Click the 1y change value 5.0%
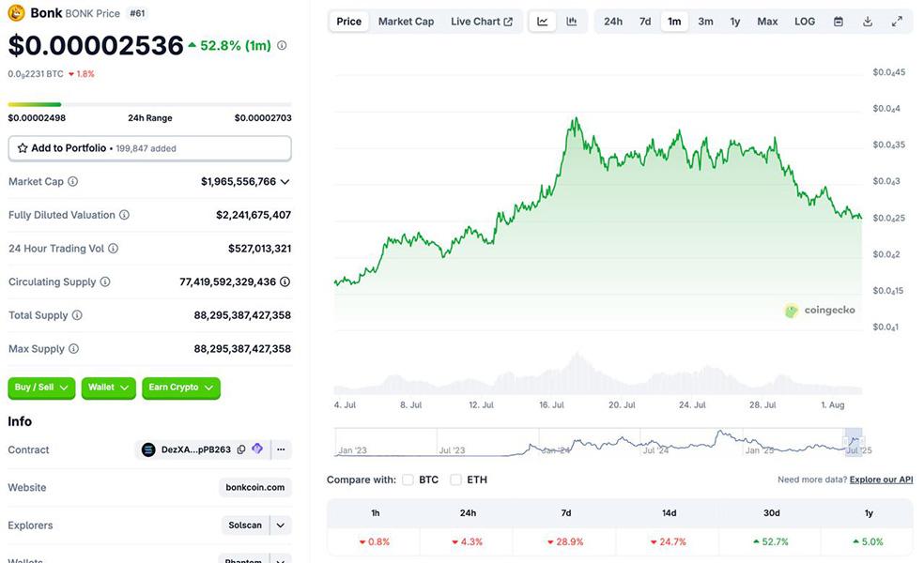 pos(868,541)
